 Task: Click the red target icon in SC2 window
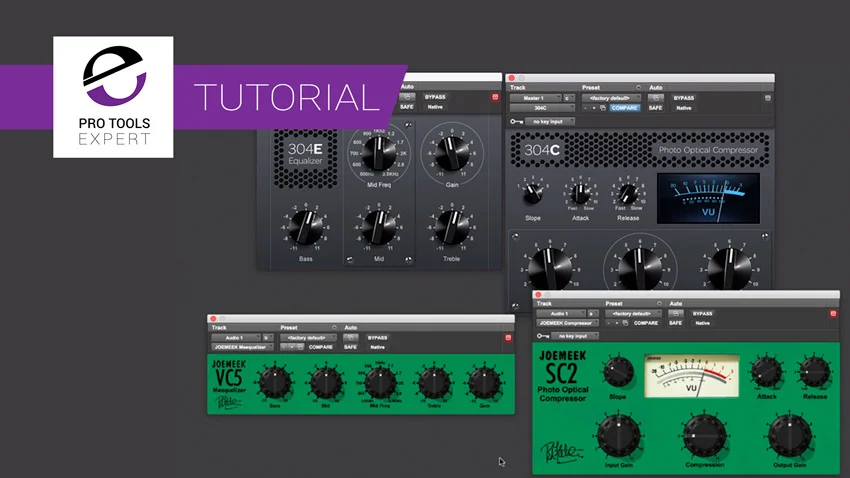(x=833, y=314)
